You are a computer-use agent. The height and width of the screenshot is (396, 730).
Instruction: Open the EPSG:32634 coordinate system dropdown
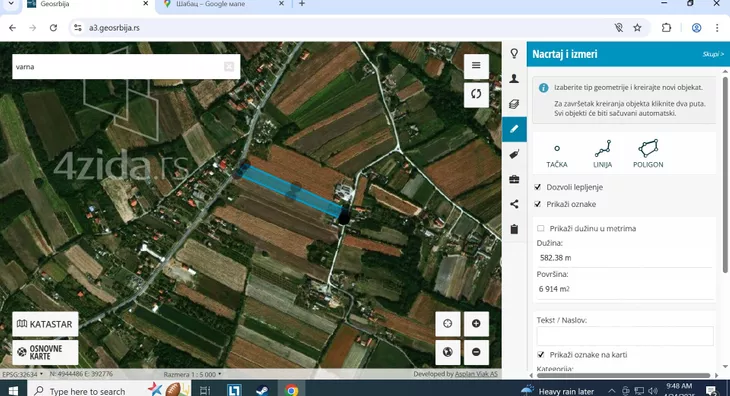(x=22, y=374)
